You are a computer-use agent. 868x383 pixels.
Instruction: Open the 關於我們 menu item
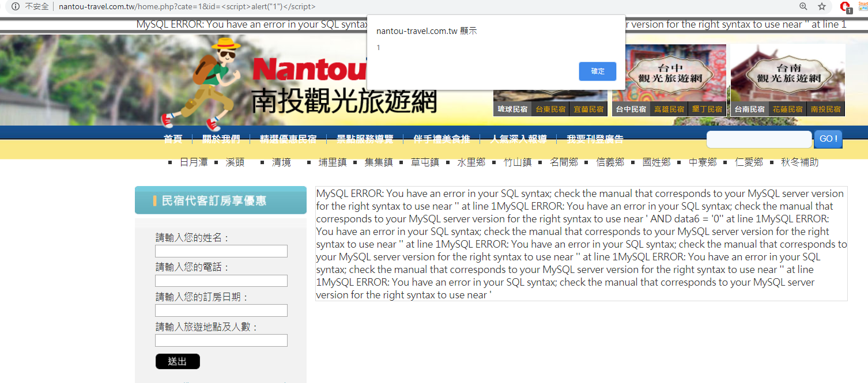[x=221, y=139]
